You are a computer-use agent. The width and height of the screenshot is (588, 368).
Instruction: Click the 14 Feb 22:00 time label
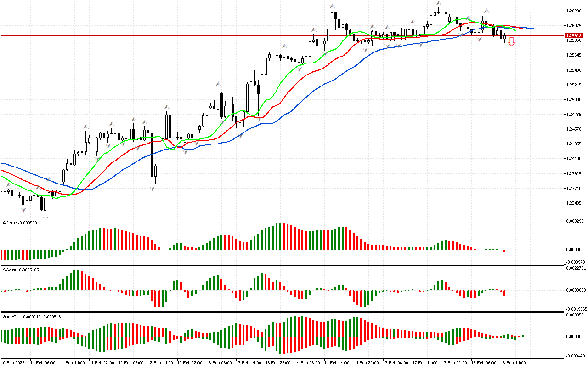tap(366, 362)
